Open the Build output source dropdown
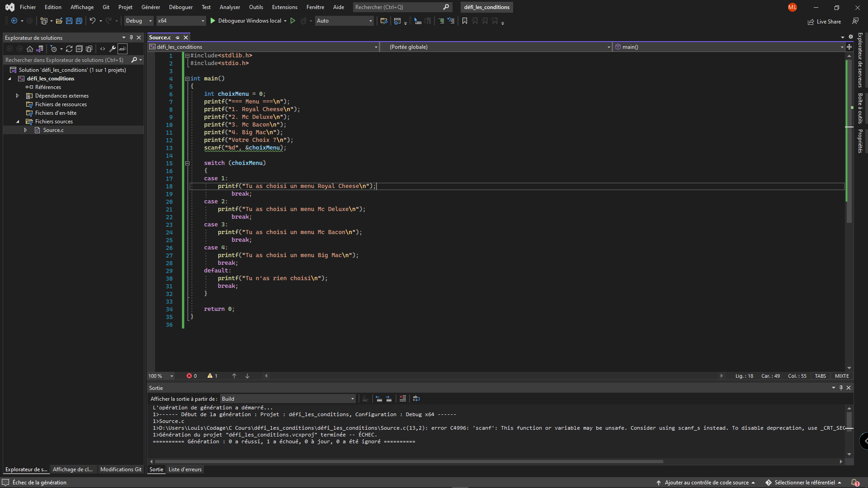Viewport: 868px width, 488px height. (288, 399)
